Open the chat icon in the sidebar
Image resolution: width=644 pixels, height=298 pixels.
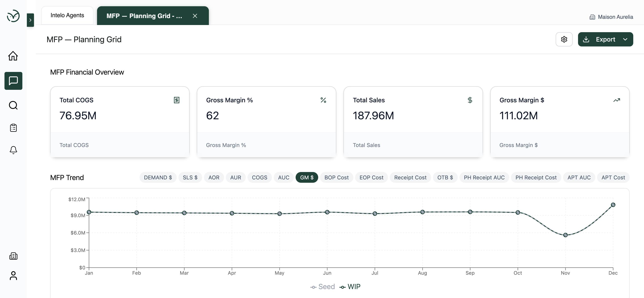click(13, 81)
